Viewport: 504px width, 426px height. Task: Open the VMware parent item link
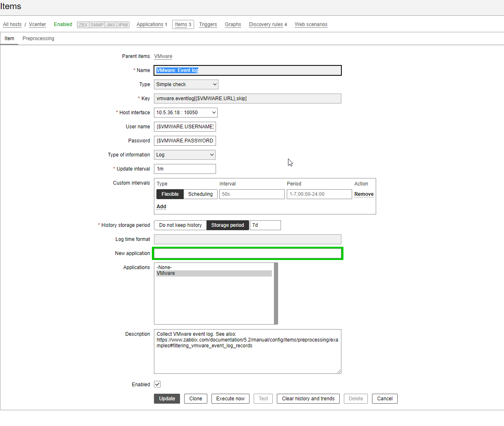coord(163,56)
